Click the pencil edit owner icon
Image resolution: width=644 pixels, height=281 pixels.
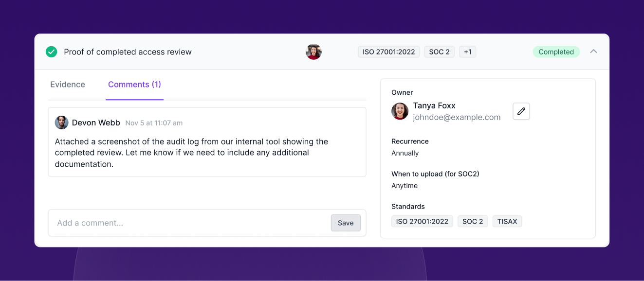[521, 111]
